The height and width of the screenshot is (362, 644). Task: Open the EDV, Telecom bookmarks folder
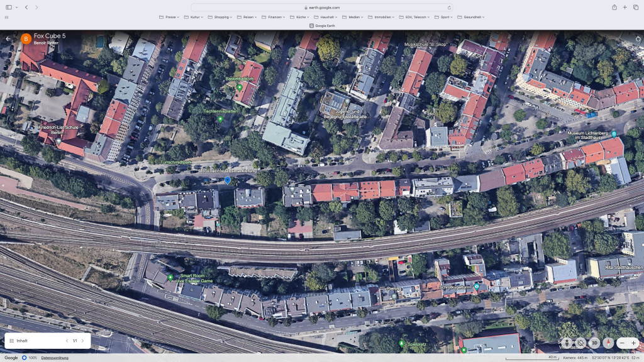tap(414, 17)
